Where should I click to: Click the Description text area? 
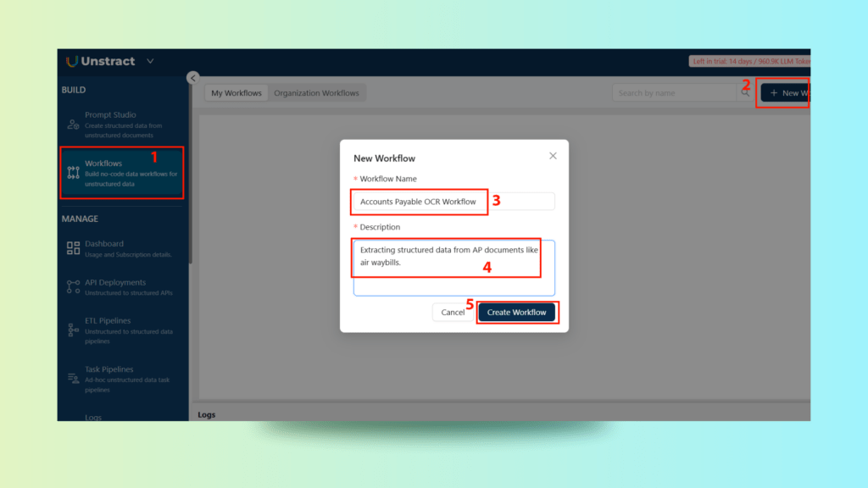pos(453,267)
